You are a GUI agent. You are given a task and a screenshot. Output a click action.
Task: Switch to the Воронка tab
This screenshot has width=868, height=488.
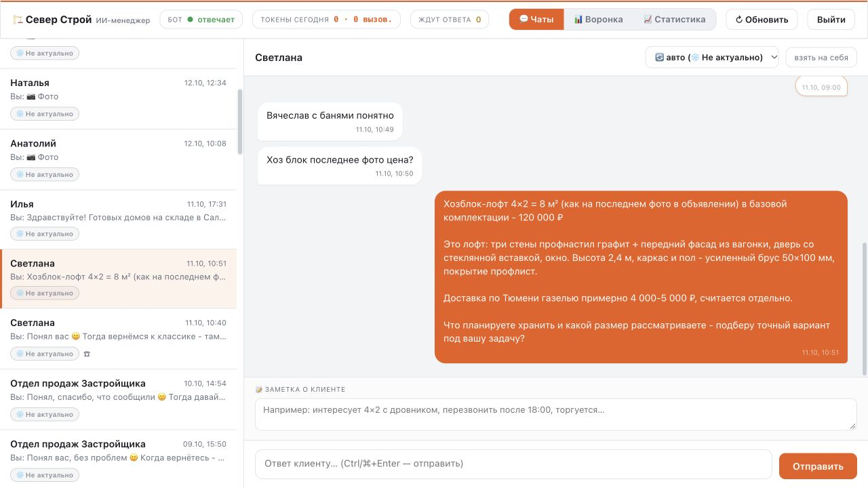click(598, 20)
